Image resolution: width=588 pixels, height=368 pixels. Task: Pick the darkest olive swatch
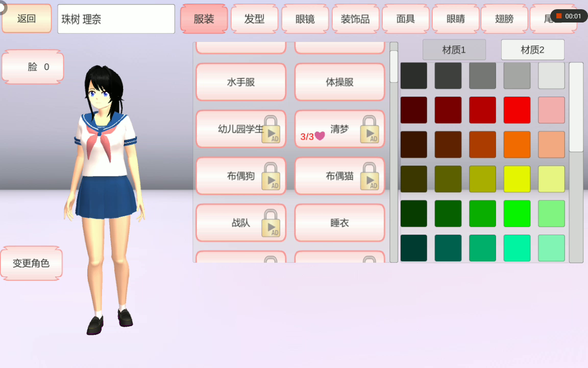[413, 179]
